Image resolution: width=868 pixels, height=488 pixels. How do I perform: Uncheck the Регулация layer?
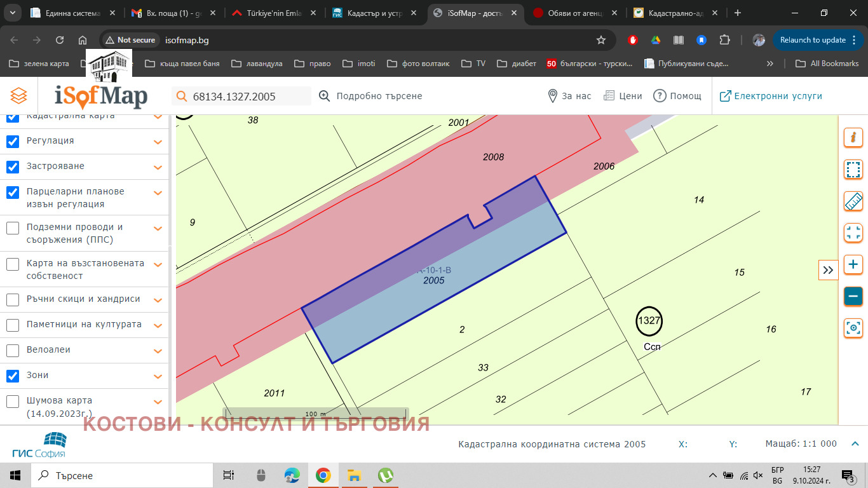click(13, 141)
